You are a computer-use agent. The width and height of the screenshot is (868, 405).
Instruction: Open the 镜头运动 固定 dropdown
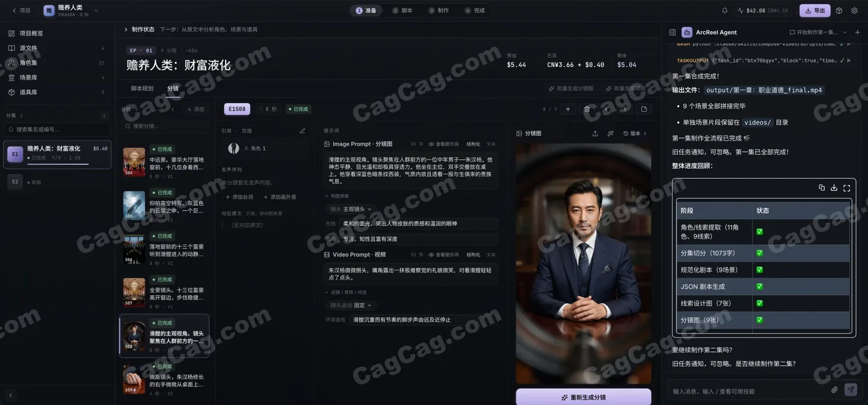(351, 305)
